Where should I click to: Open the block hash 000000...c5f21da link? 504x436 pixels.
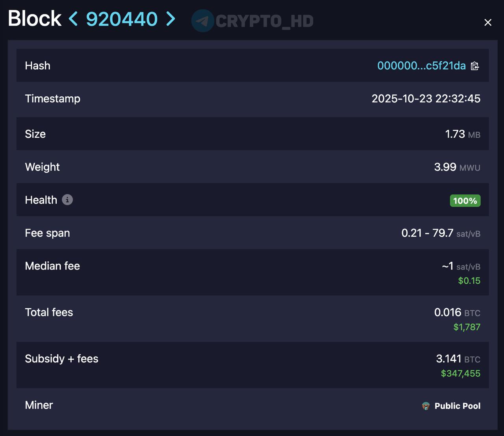[x=421, y=66]
